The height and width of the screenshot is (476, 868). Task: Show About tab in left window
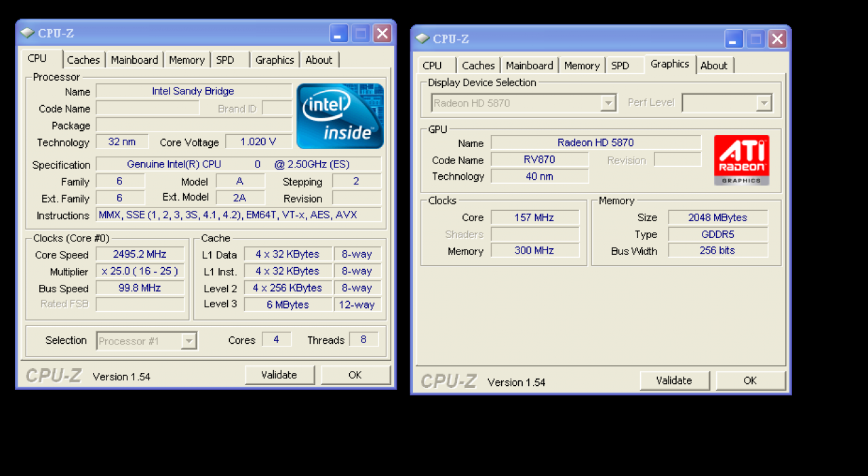tap(319, 60)
